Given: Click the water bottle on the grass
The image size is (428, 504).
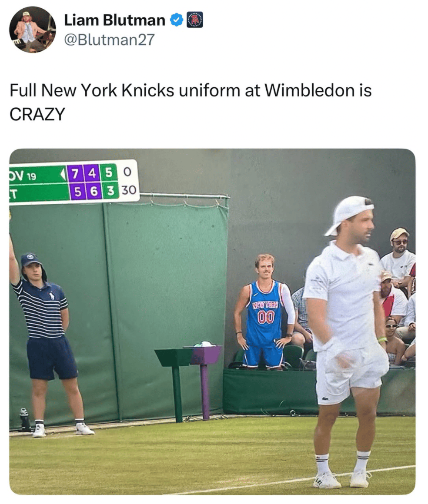Looking at the screenshot, I should point(25,420).
